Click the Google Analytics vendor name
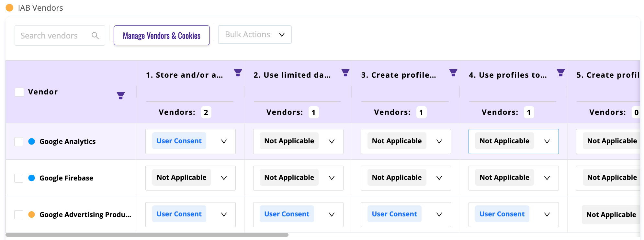This screenshot has height=240, width=644. 67,142
